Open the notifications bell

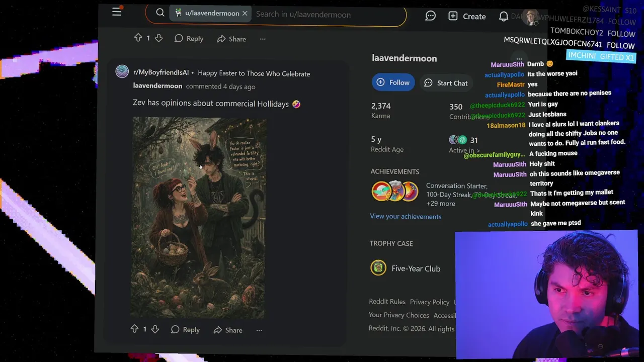tap(503, 17)
